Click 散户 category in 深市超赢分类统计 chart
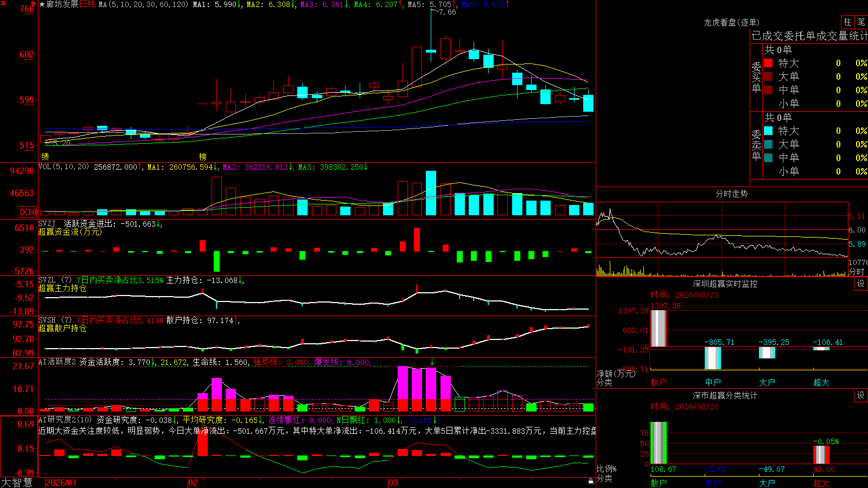The height and width of the screenshot is (488, 868). [659, 483]
